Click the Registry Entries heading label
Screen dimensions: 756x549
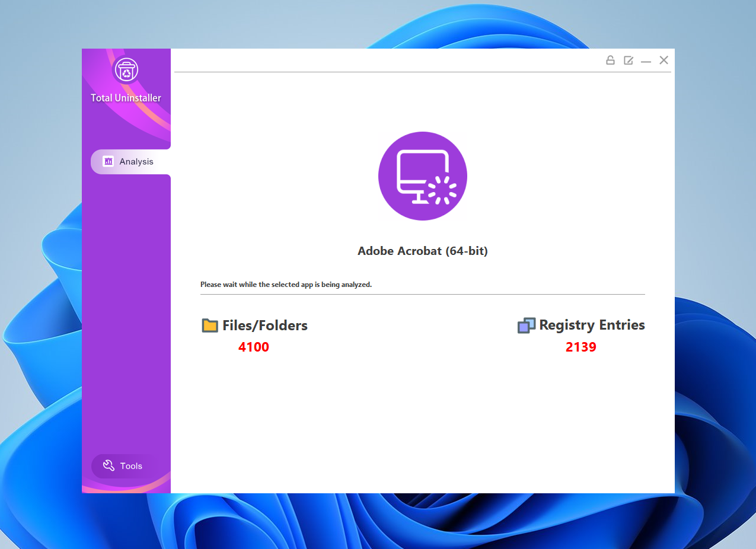point(592,325)
